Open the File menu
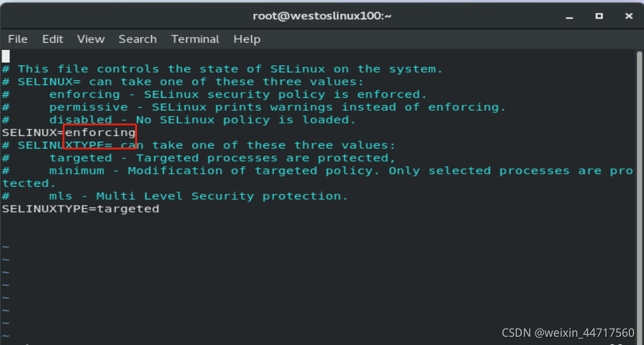 coord(18,39)
